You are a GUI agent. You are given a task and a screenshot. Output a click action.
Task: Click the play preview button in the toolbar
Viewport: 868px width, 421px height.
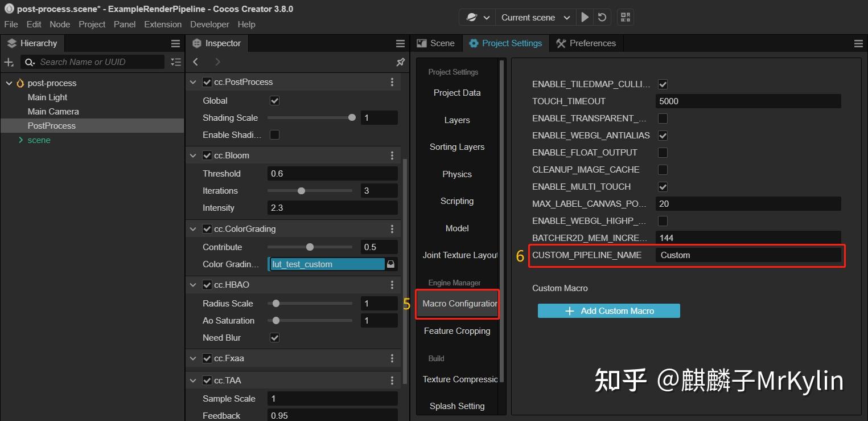coord(585,17)
